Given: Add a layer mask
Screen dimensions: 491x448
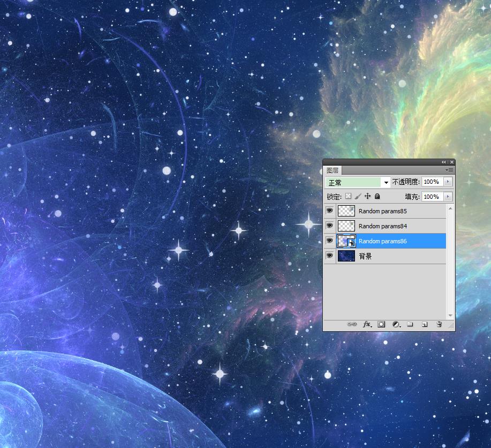Looking at the screenshot, I should pyautogui.click(x=381, y=324).
